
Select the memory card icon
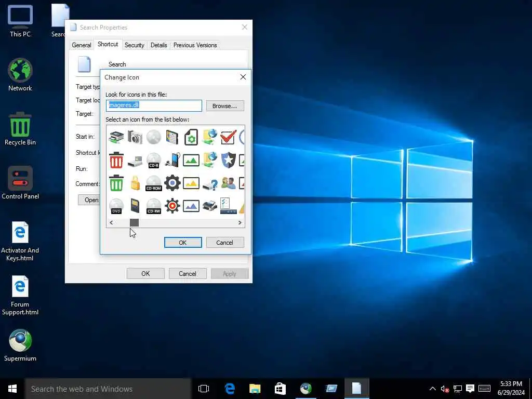click(135, 206)
